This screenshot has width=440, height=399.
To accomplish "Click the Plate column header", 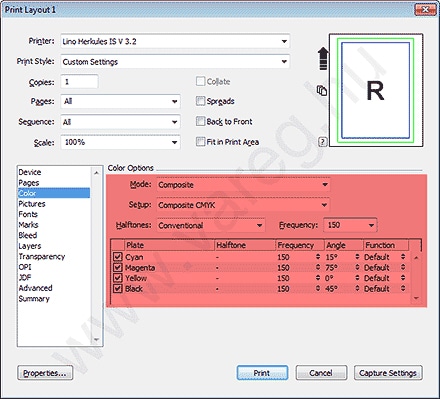I will tap(169, 245).
